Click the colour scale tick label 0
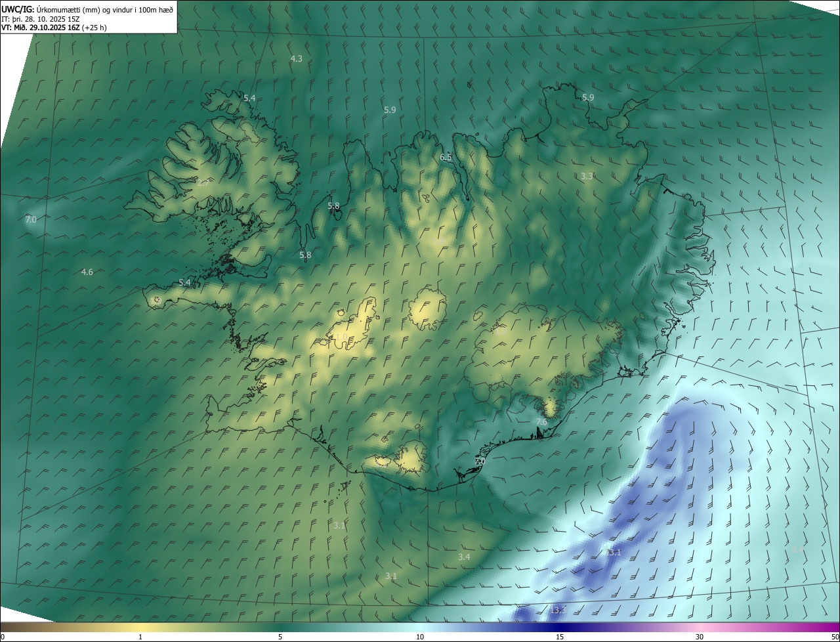 (3, 637)
